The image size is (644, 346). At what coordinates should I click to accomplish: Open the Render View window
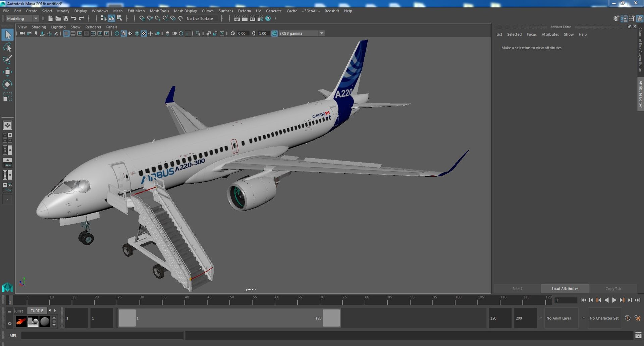(237, 18)
